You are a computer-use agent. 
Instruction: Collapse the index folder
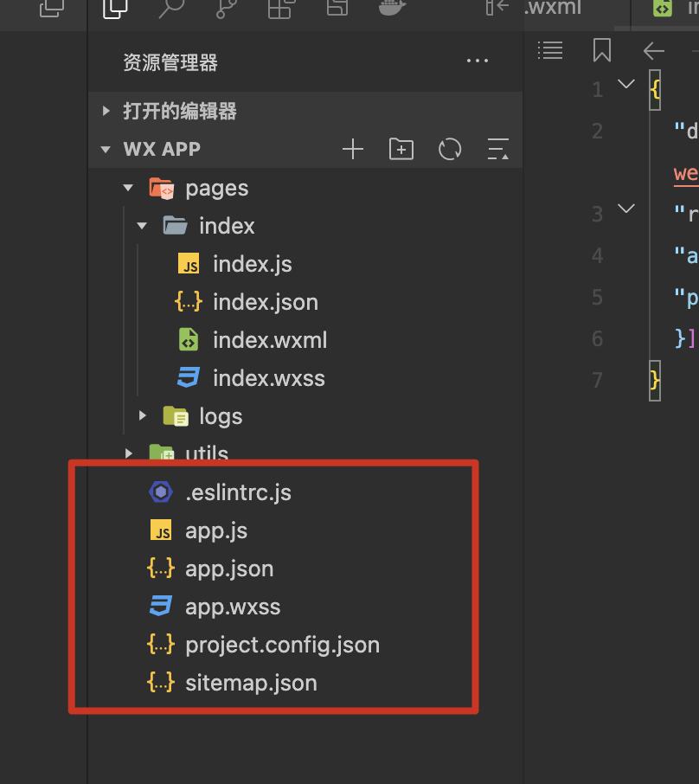pyautogui.click(x=143, y=226)
